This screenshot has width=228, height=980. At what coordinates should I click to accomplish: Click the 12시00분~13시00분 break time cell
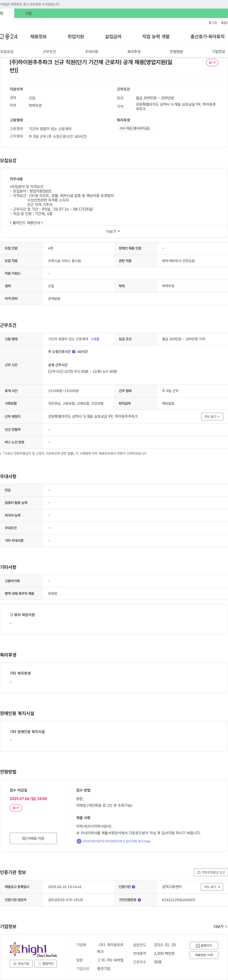click(x=63, y=391)
